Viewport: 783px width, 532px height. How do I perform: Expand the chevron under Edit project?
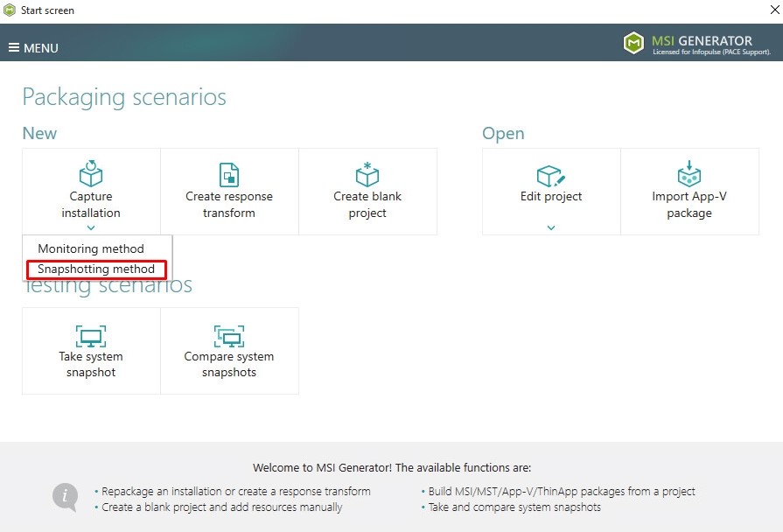551,227
